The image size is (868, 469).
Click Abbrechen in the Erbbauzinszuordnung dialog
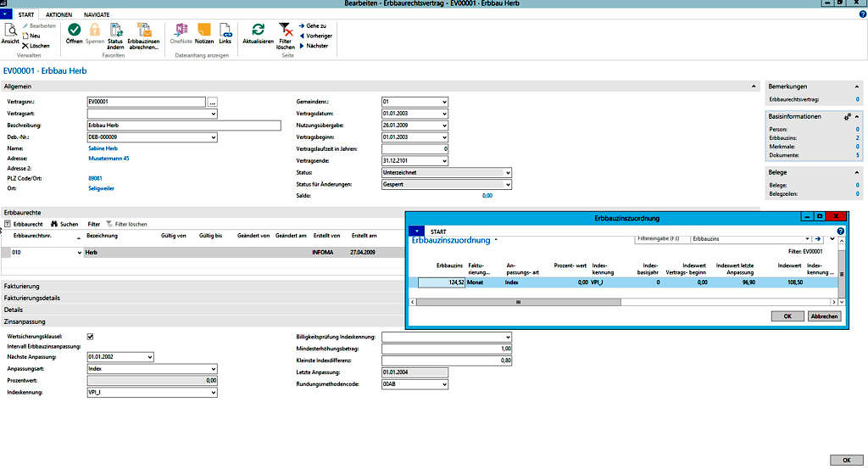823,316
